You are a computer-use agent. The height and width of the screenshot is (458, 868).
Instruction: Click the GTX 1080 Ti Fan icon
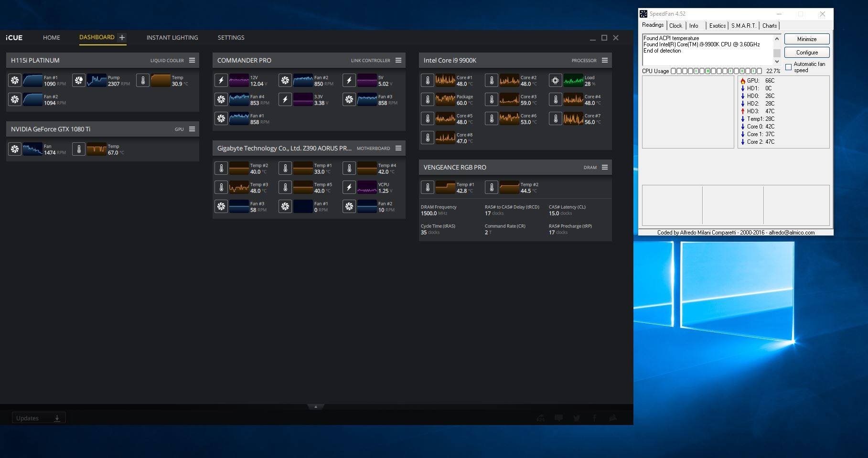(x=15, y=149)
